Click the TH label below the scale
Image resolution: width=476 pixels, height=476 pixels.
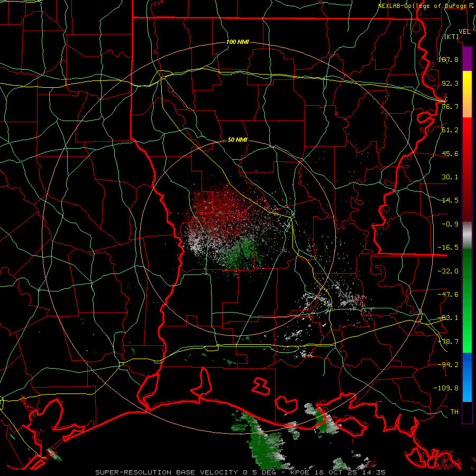click(x=454, y=412)
